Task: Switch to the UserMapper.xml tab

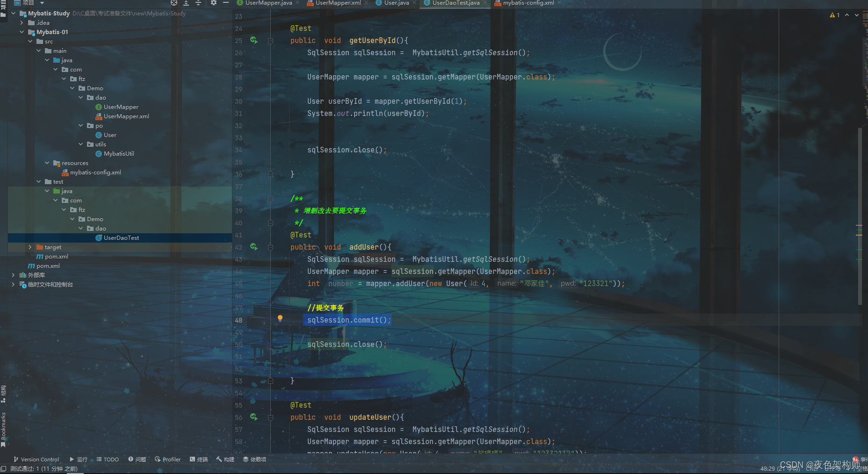Action: pyautogui.click(x=338, y=3)
